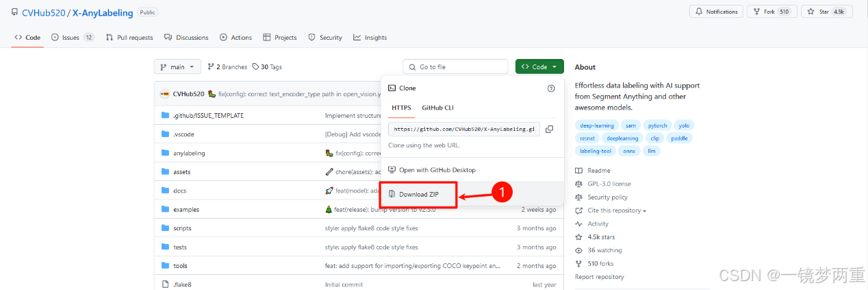Select the llm topic tag
Screen dimensions: 868x290
coord(651,151)
